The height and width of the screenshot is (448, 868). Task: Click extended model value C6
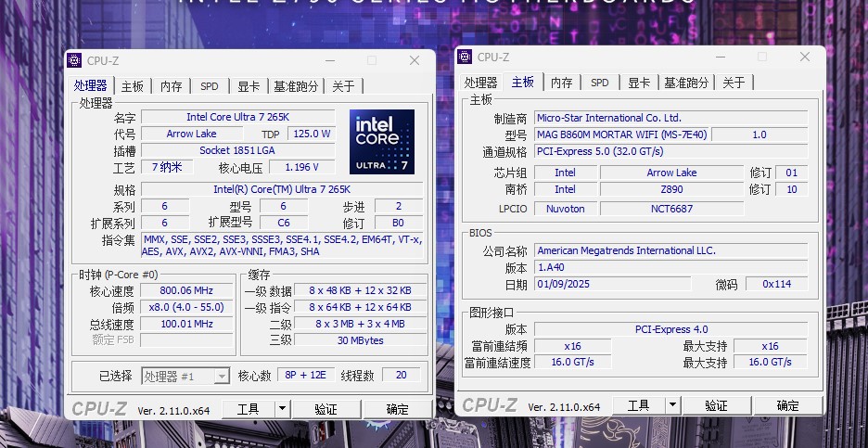click(x=284, y=223)
